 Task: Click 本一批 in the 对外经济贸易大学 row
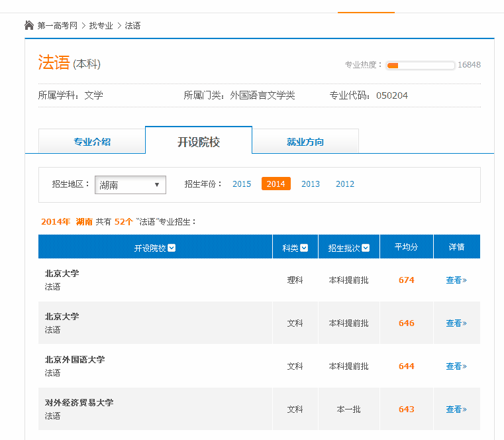[x=348, y=410]
